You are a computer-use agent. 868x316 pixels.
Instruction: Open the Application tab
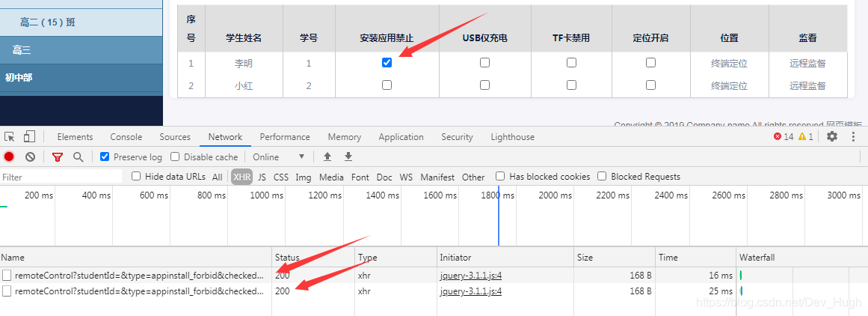pyautogui.click(x=401, y=137)
